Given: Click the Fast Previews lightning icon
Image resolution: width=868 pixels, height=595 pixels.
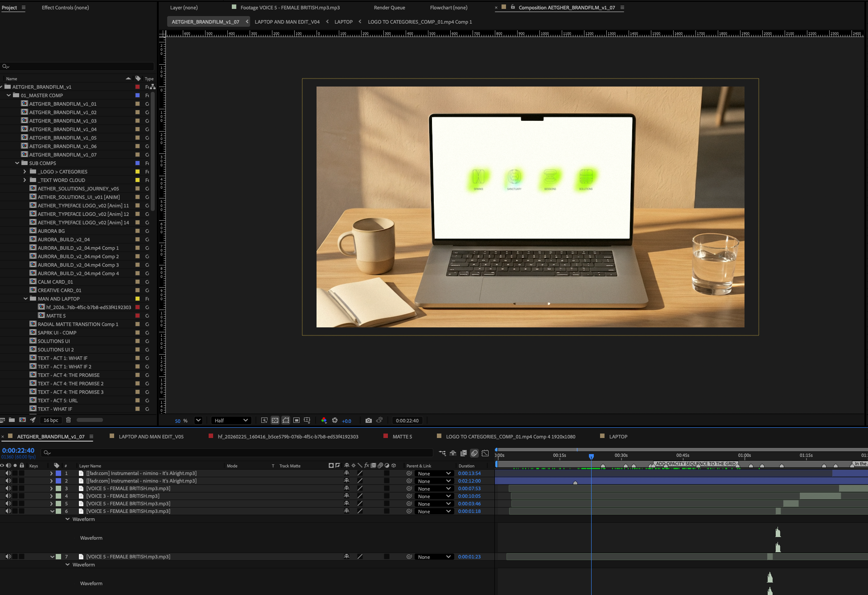Looking at the screenshot, I should tap(264, 420).
